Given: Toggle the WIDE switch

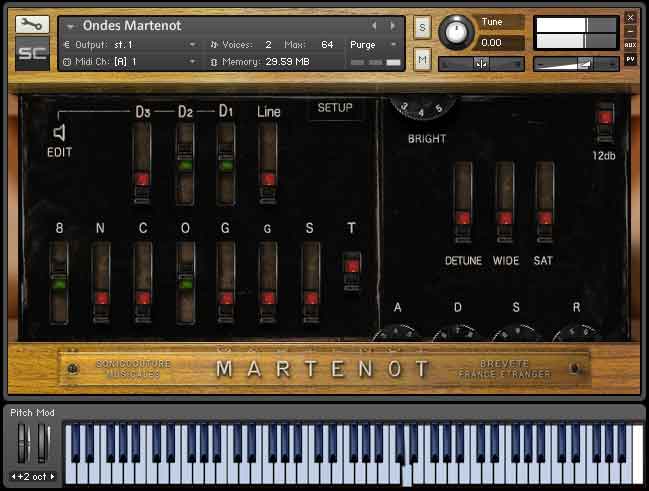Looking at the screenshot, I should pos(505,203).
